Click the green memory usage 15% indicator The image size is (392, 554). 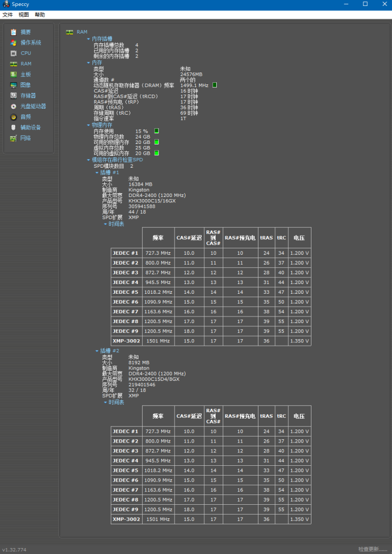tap(157, 131)
